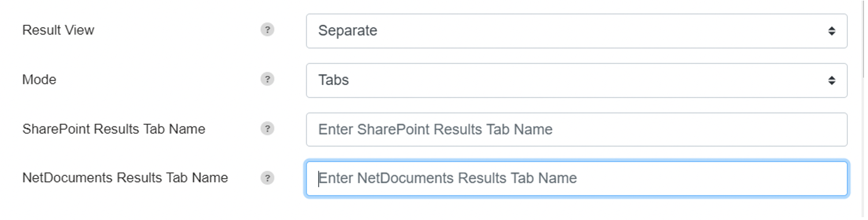Show help for SharePoint Results Tab Name
This screenshot has width=868, height=220.
[267, 129]
